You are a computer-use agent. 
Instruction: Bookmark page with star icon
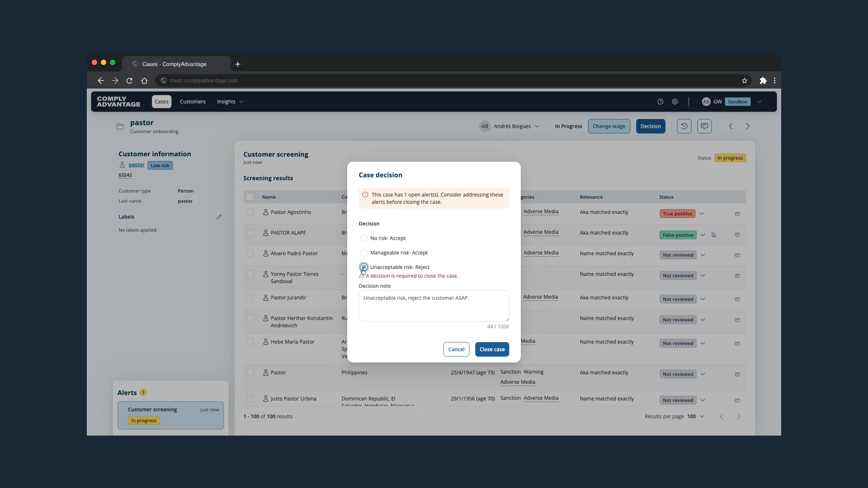745,80
